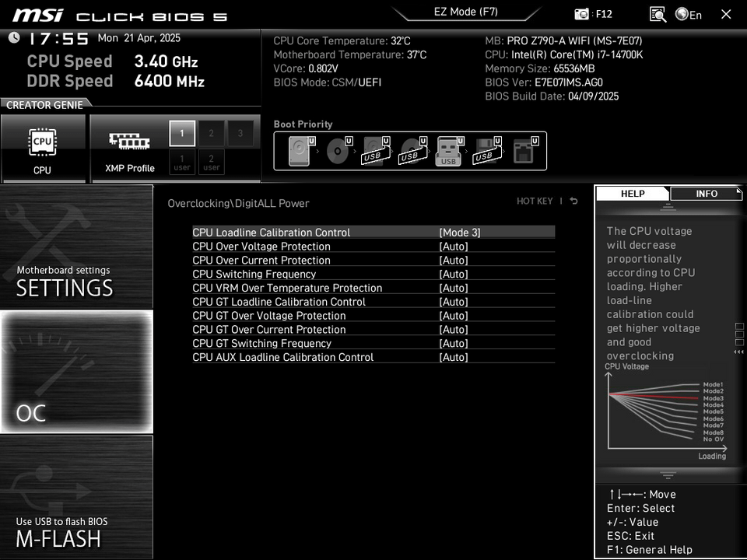Go back with the return arrow icon
Screen dimensions: 747x560
pyautogui.click(x=574, y=201)
